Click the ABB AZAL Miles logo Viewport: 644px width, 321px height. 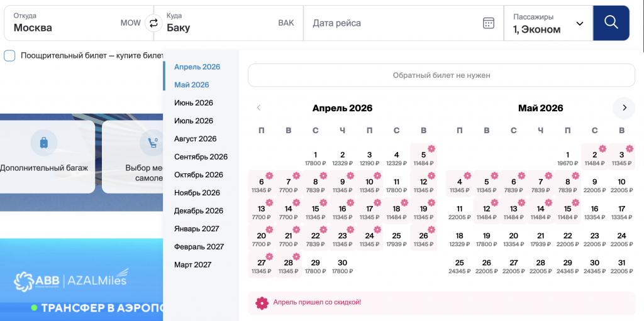click(70, 280)
